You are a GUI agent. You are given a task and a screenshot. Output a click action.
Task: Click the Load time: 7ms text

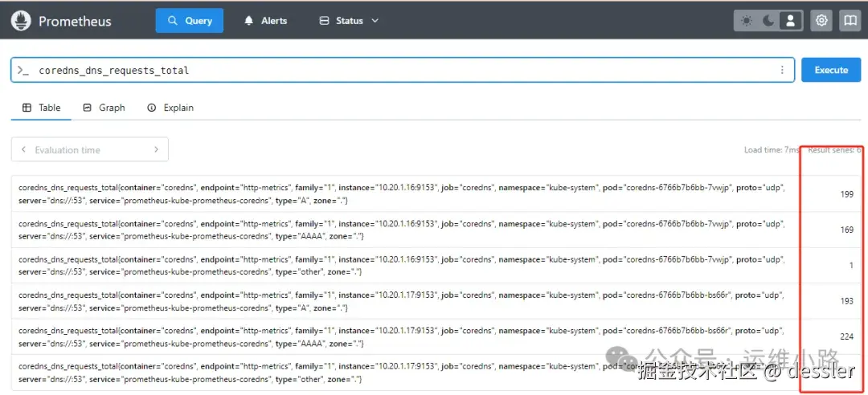point(772,150)
